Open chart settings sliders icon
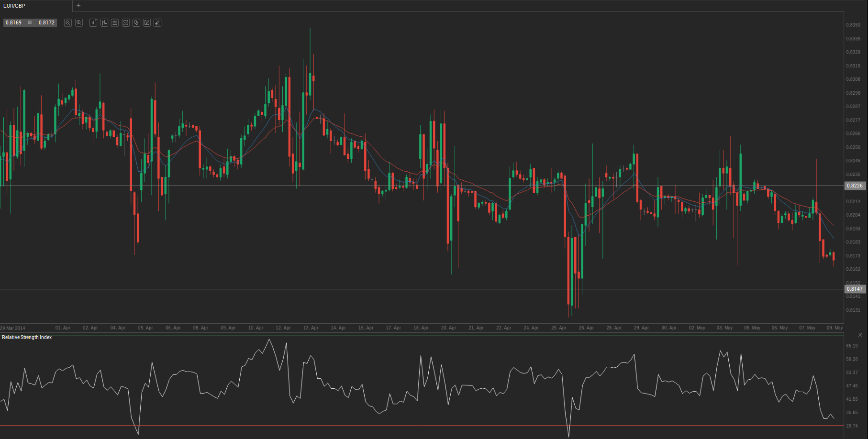This screenshot has height=439, width=868. click(115, 23)
